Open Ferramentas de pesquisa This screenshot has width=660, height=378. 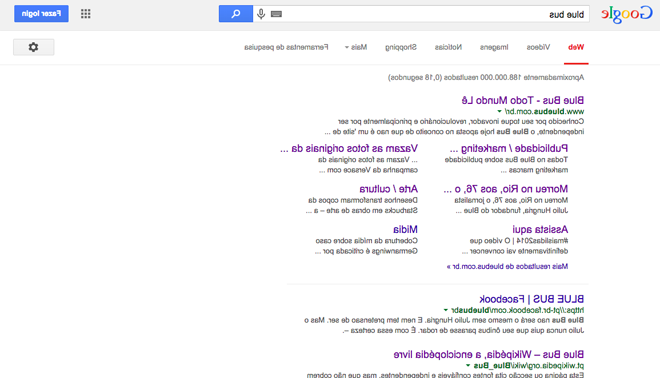click(286, 47)
